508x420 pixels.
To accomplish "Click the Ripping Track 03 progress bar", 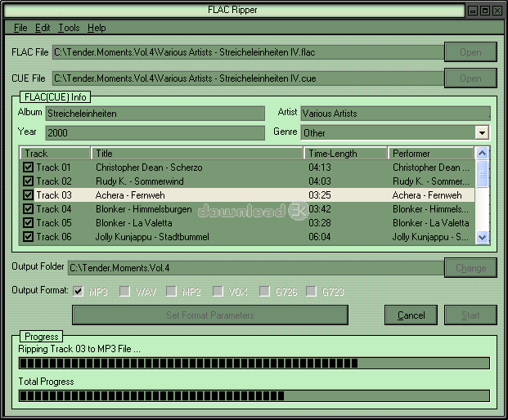I will [x=254, y=364].
